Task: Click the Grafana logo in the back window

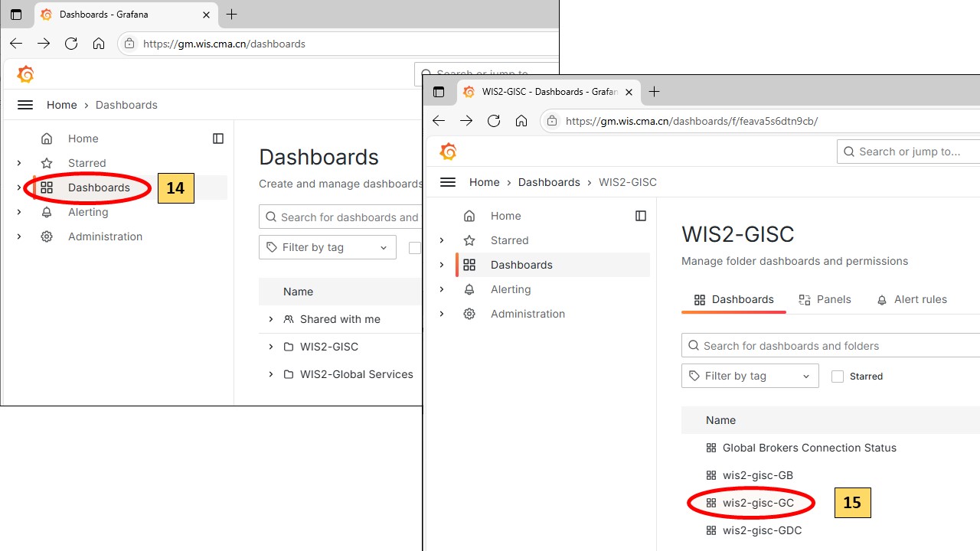Action: click(26, 74)
